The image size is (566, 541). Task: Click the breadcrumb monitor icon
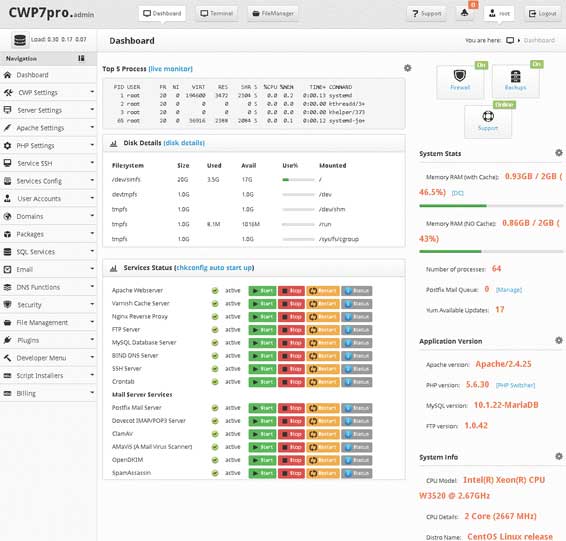510,40
